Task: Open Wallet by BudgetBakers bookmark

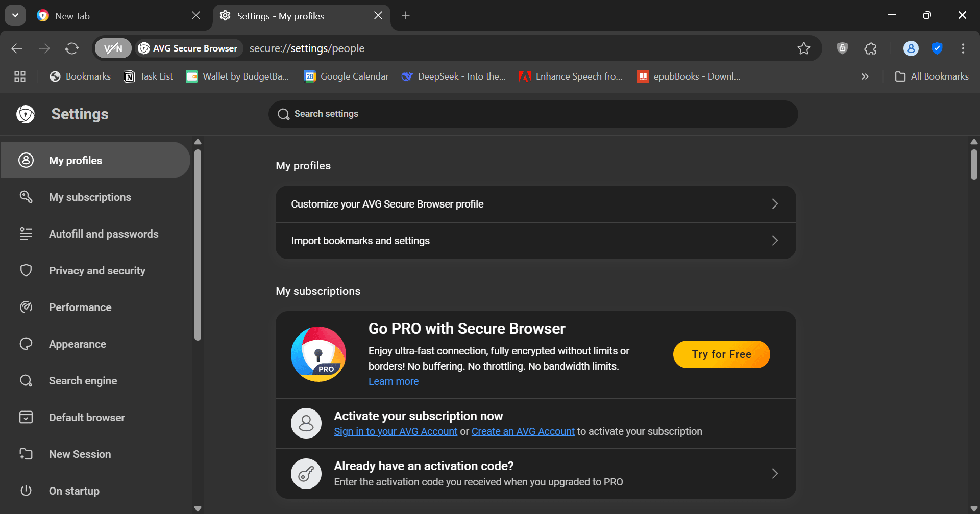Action: pyautogui.click(x=238, y=76)
